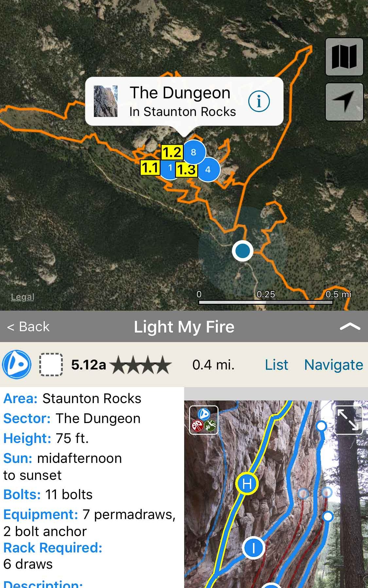Select route marker I on topo

[x=254, y=547]
